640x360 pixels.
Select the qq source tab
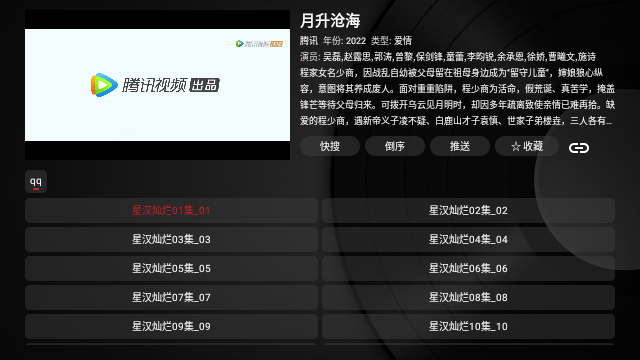[36, 182]
